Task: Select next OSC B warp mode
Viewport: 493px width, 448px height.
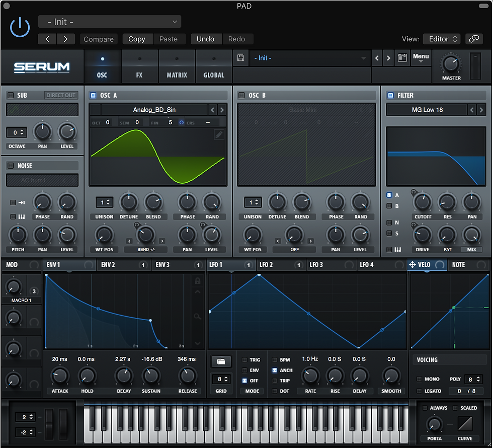Action: click(311, 241)
